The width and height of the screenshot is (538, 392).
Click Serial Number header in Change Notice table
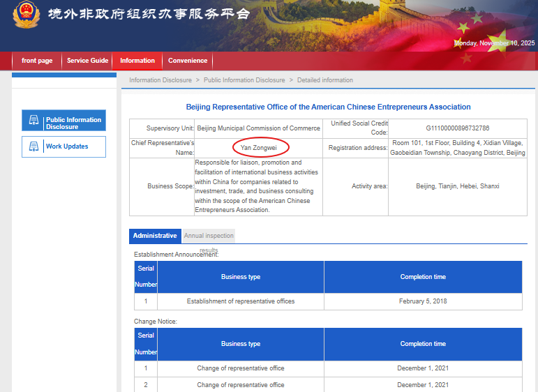pos(146,344)
